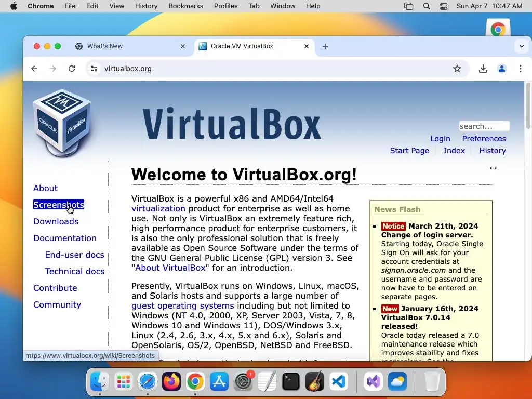Go to Start Page link

click(409, 151)
